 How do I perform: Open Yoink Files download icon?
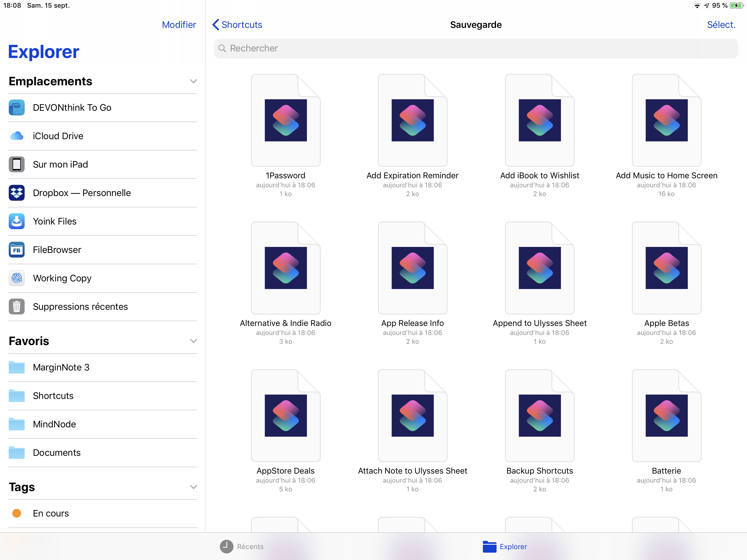(17, 221)
